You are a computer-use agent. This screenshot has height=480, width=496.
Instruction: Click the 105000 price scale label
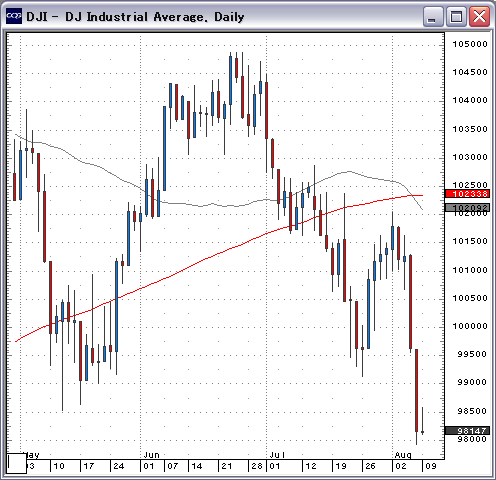(470, 44)
